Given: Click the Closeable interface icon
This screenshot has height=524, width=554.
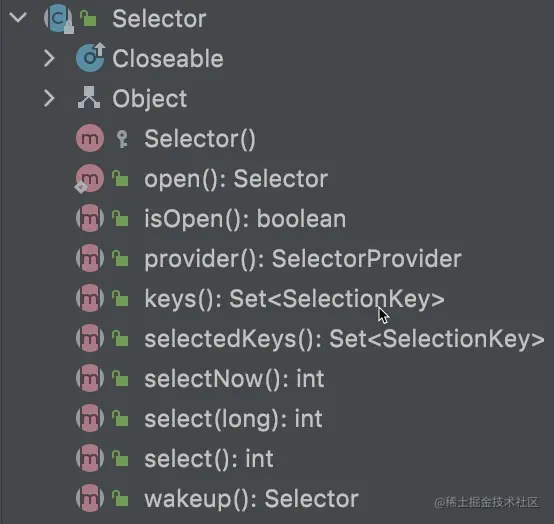Looking at the screenshot, I should [x=90, y=57].
